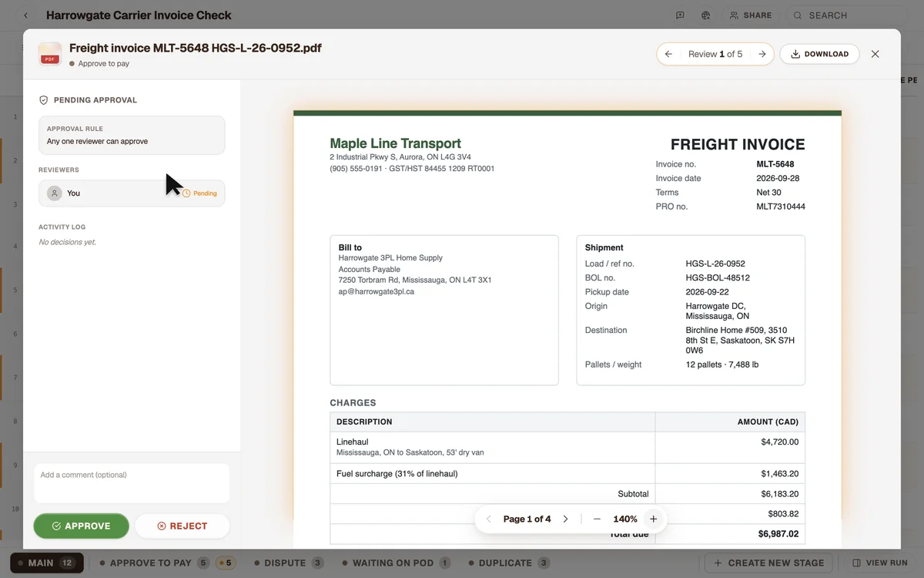Click the approval rule card 'Any one reviewer can approve'
The width and height of the screenshot is (924, 578).
point(132,135)
